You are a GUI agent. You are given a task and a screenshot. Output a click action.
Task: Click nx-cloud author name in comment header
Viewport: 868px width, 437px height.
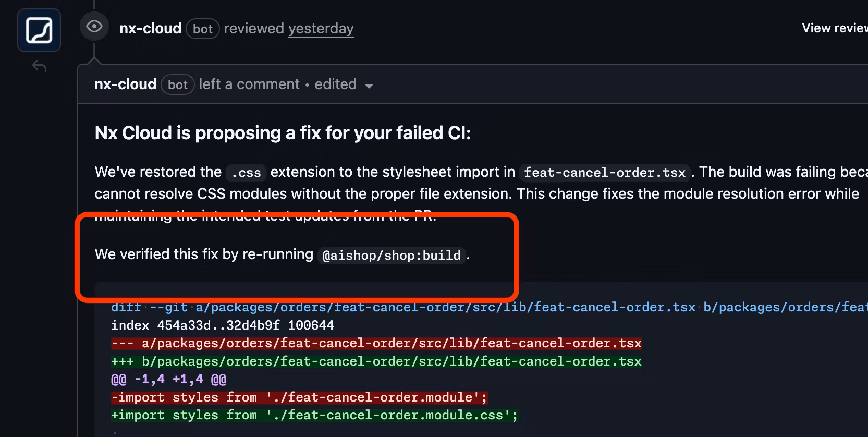125,84
